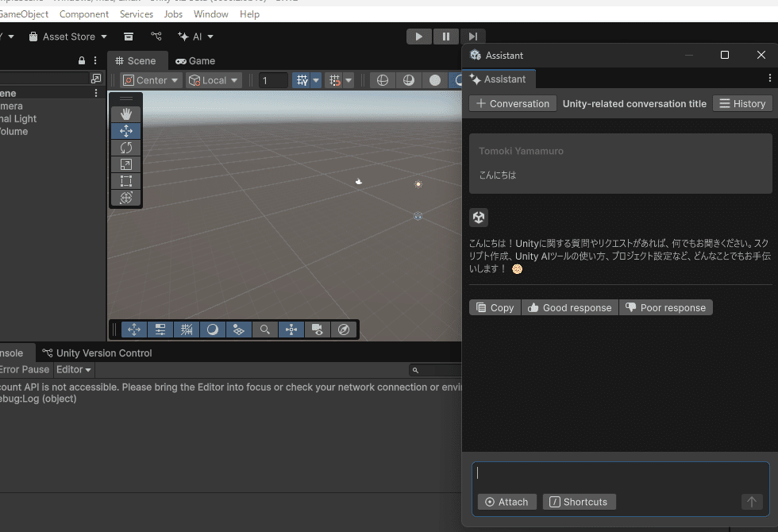Click the scene camera overlay icon
778x532 pixels.
tap(318, 330)
